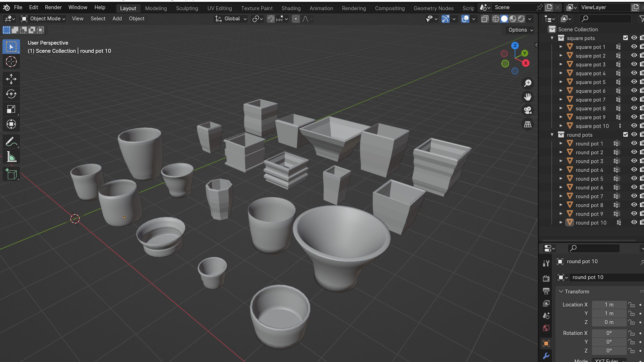This screenshot has height=362, width=644.
Task: Click the round pot 10 object name field
Action: [x=606, y=277]
